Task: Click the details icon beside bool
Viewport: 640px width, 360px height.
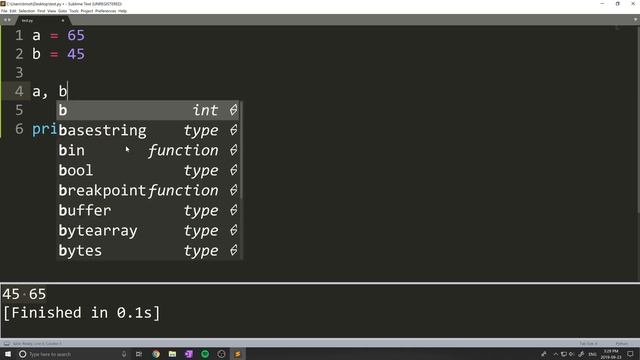Action: coord(233,170)
